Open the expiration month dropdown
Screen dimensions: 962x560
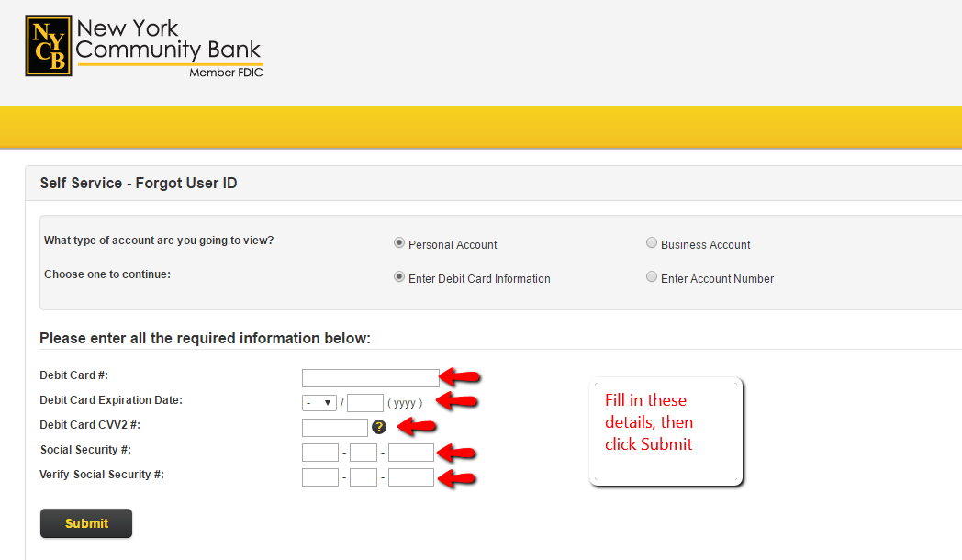click(319, 402)
